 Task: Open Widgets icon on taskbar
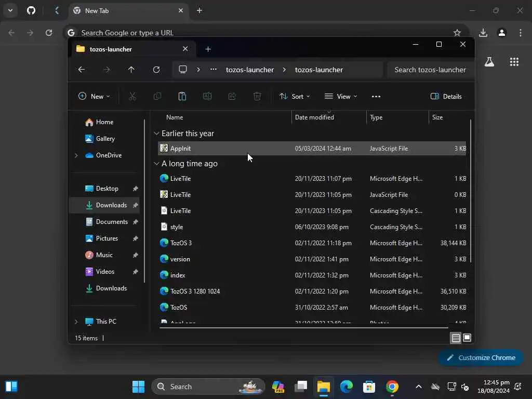coord(11,387)
